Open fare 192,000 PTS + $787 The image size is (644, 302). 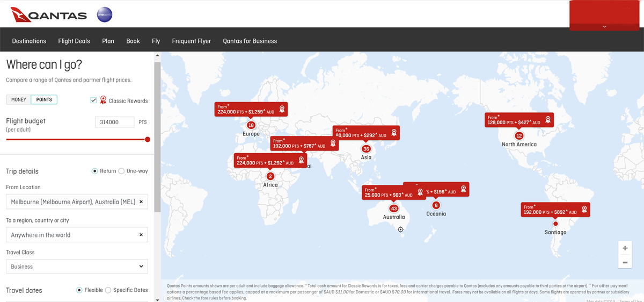[x=304, y=143]
